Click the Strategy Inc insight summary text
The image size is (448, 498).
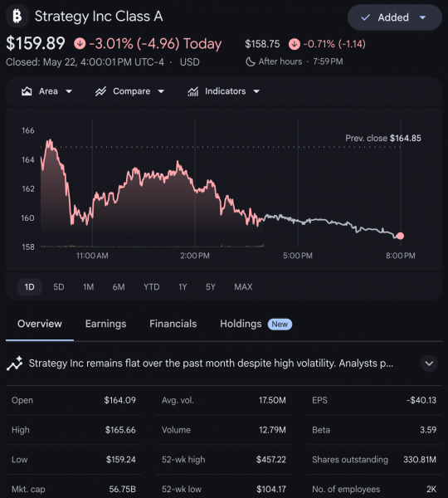point(212,364)
